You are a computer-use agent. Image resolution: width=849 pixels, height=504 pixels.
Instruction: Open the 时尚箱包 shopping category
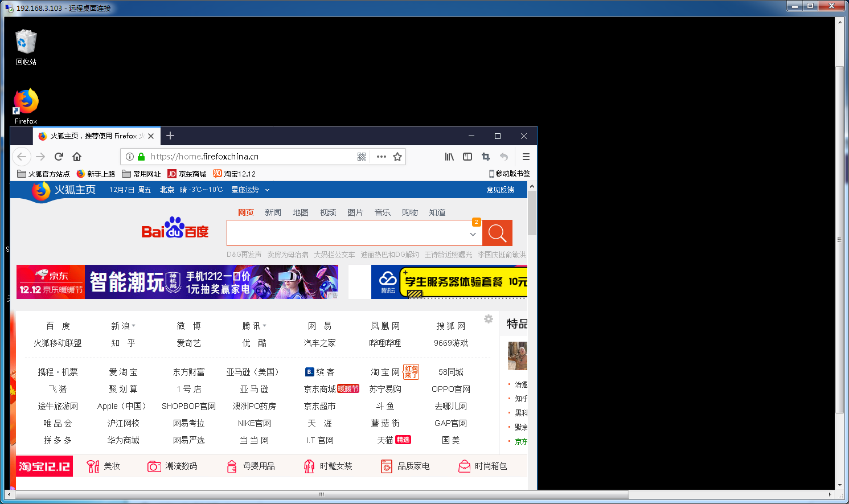[x=483, y=466]
